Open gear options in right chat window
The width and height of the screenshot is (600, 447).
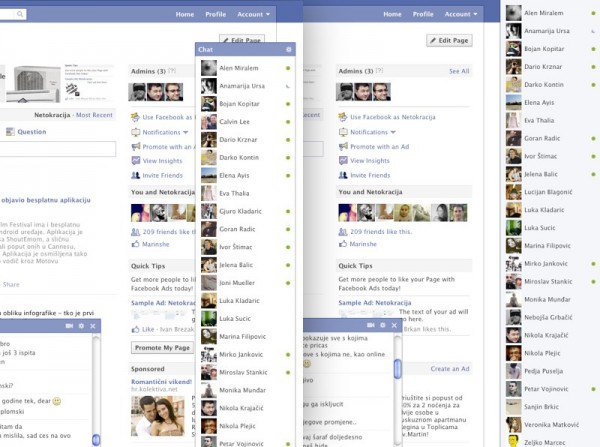click(383, 325)
